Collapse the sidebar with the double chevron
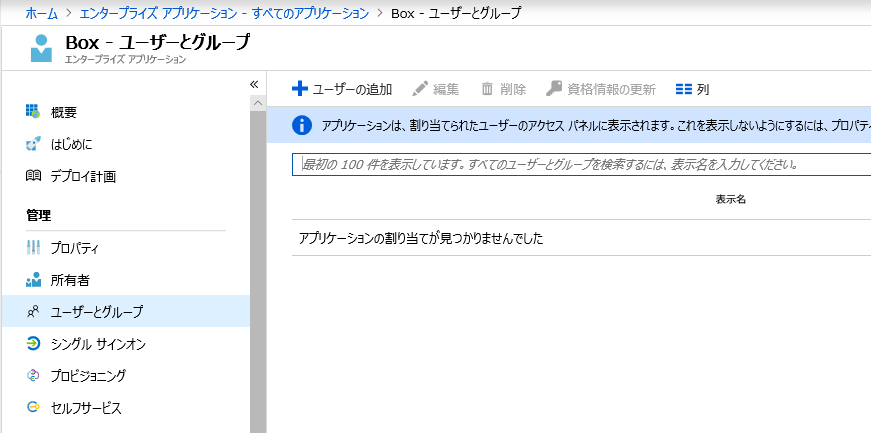The height and width of the screenshot is (433, 871). point(254,84)
